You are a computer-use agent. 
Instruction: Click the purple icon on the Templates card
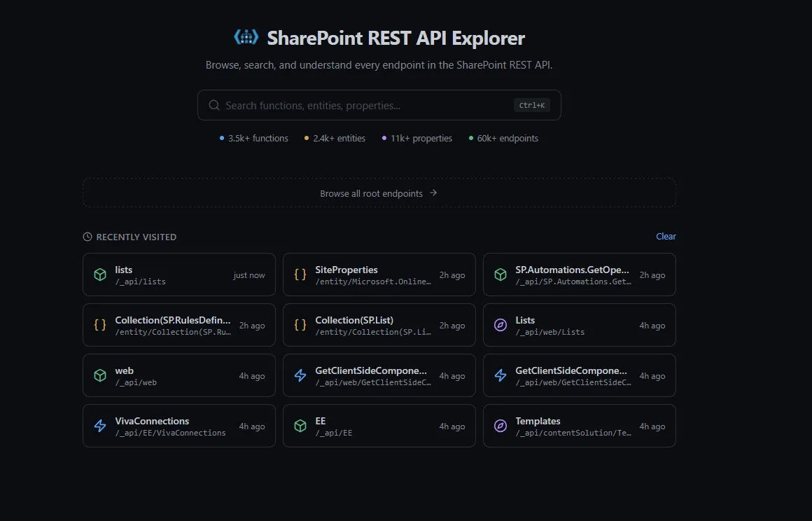(x=500, y=426)
